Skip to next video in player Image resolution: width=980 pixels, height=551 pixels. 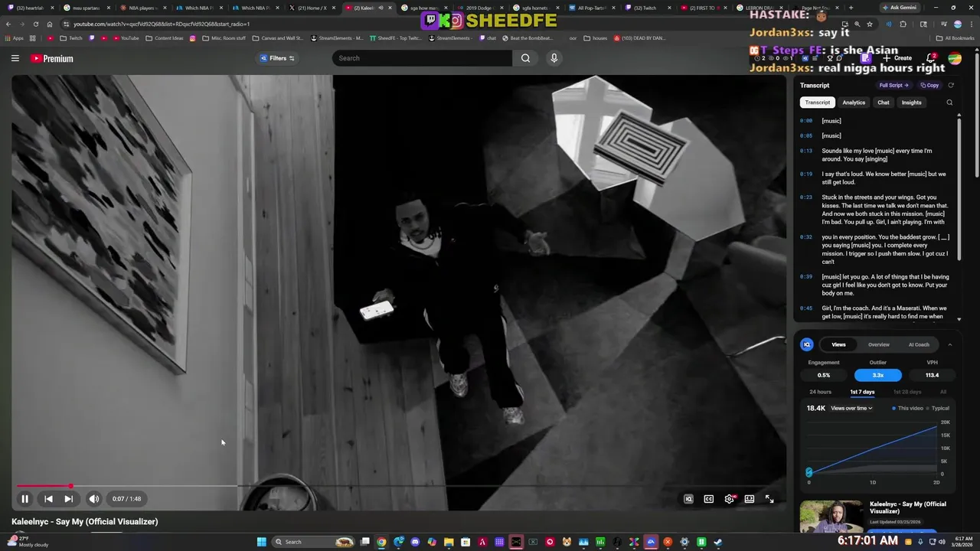(x=68, y=499)
